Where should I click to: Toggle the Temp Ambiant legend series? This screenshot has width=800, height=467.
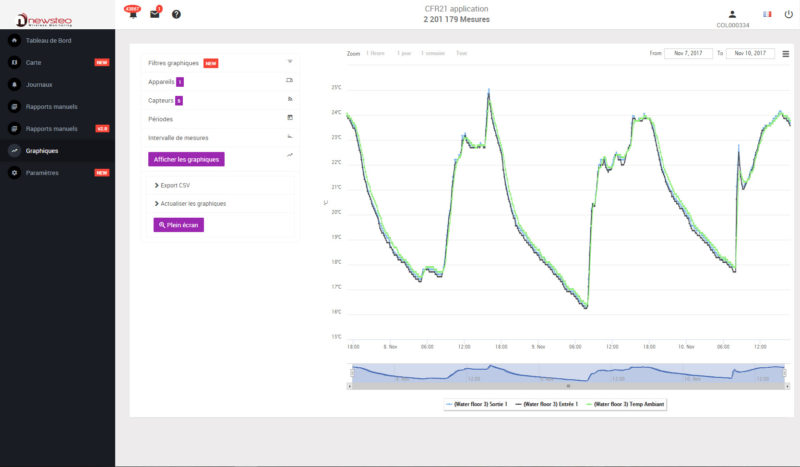(x=625, y=404)
